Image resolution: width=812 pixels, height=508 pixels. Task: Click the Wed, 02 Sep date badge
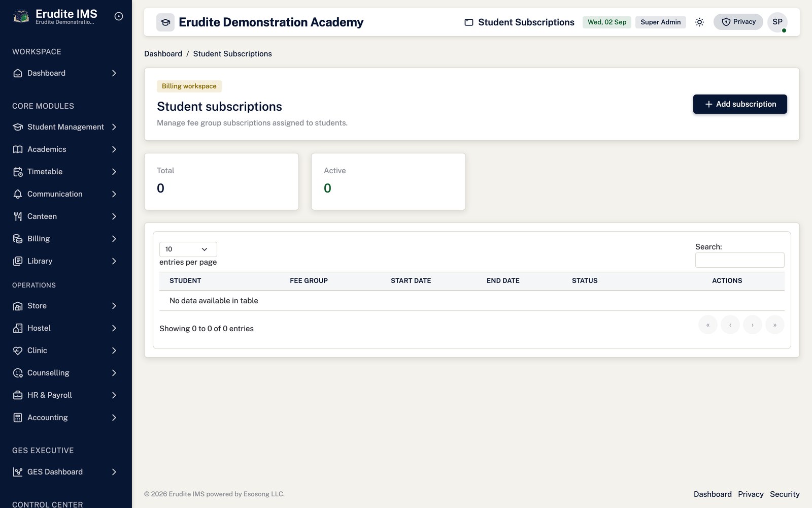coord(607,22)
